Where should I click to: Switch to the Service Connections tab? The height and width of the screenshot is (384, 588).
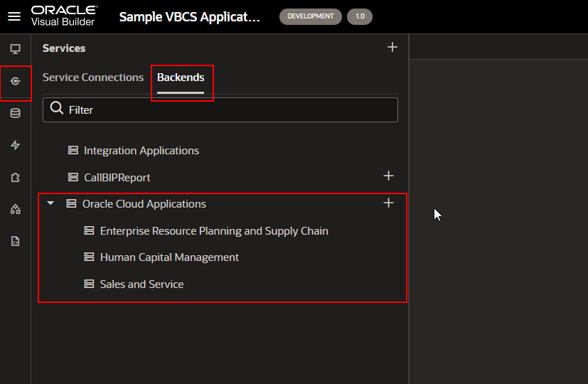coord(93,78)
